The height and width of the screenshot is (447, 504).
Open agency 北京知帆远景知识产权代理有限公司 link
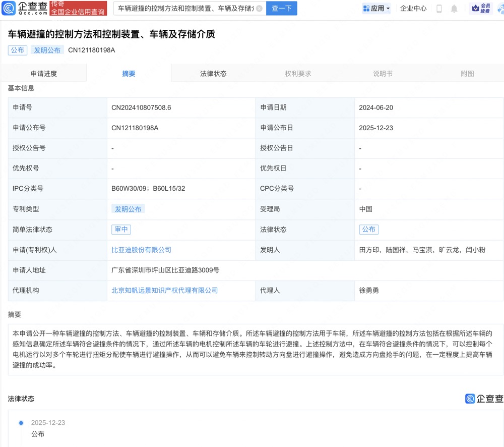(164, 290)
